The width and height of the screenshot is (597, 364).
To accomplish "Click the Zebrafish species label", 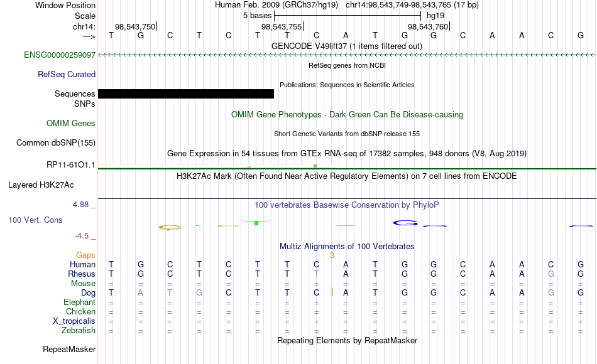I will pyautogui.click(x=79, y=330).
